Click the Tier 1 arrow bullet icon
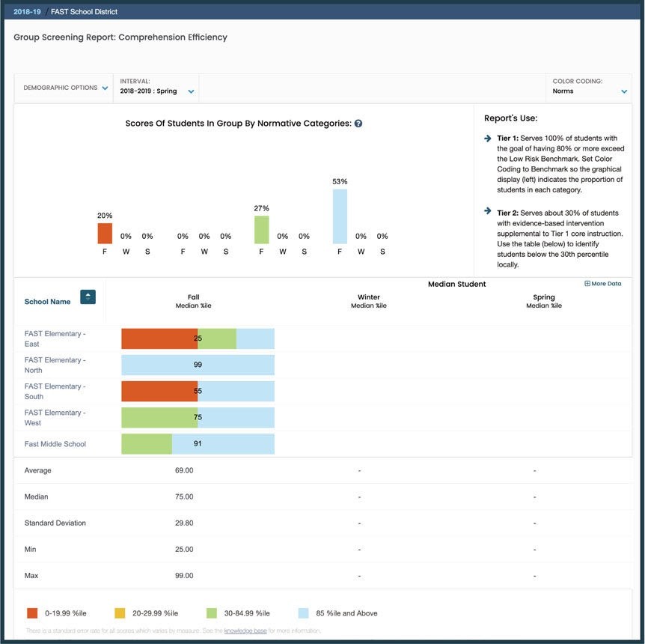Screen dimensions: 645x644 [486, 138]
